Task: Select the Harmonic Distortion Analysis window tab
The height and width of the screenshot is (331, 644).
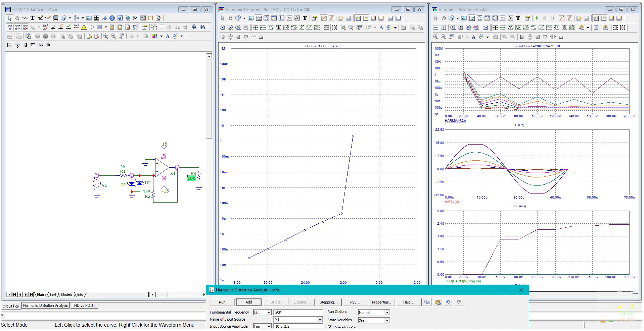Action: coord(45,306)
